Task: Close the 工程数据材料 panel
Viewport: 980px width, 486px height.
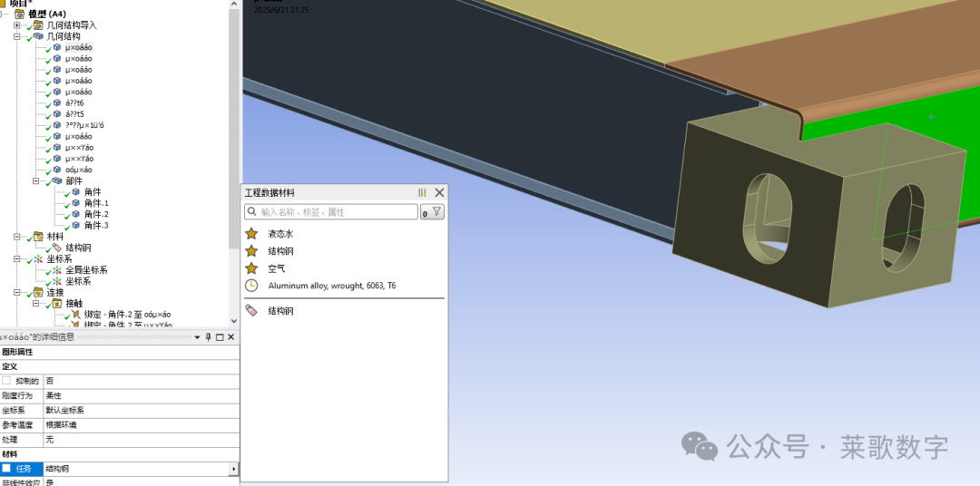Action: pyautogui.click(x=439, y=193)
